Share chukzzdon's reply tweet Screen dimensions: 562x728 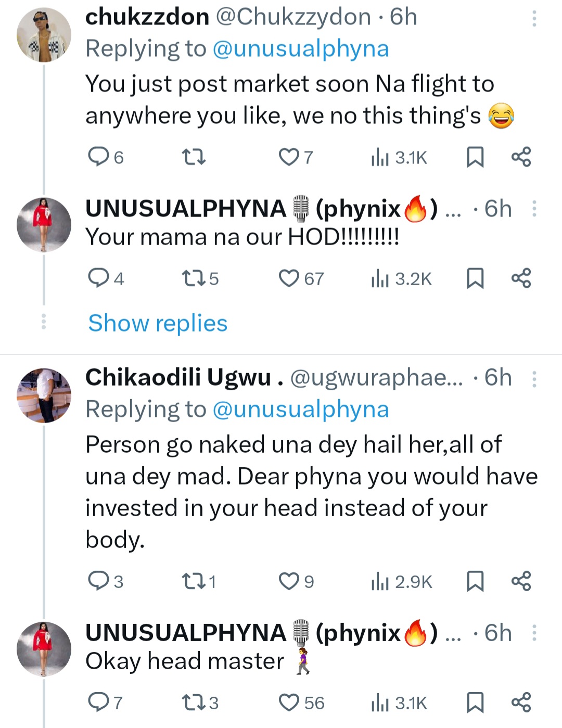coord(521,157)
